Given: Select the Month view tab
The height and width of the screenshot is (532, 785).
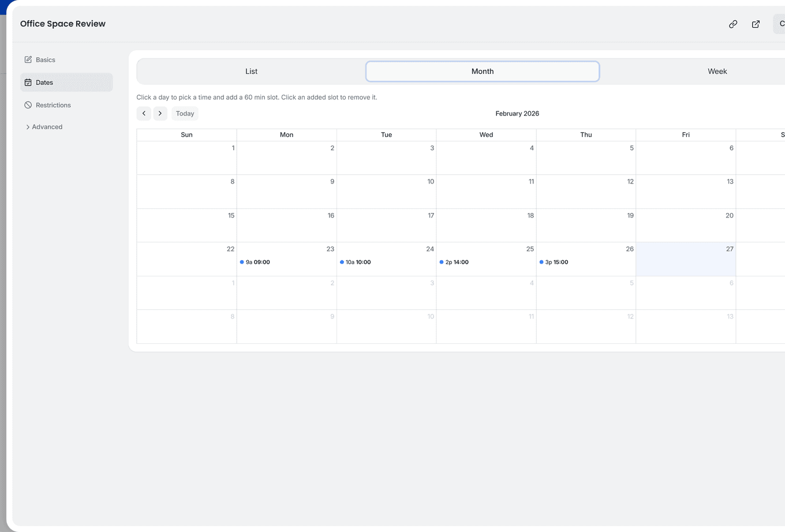Looking at the screenshot, I should tap(483, 71).
